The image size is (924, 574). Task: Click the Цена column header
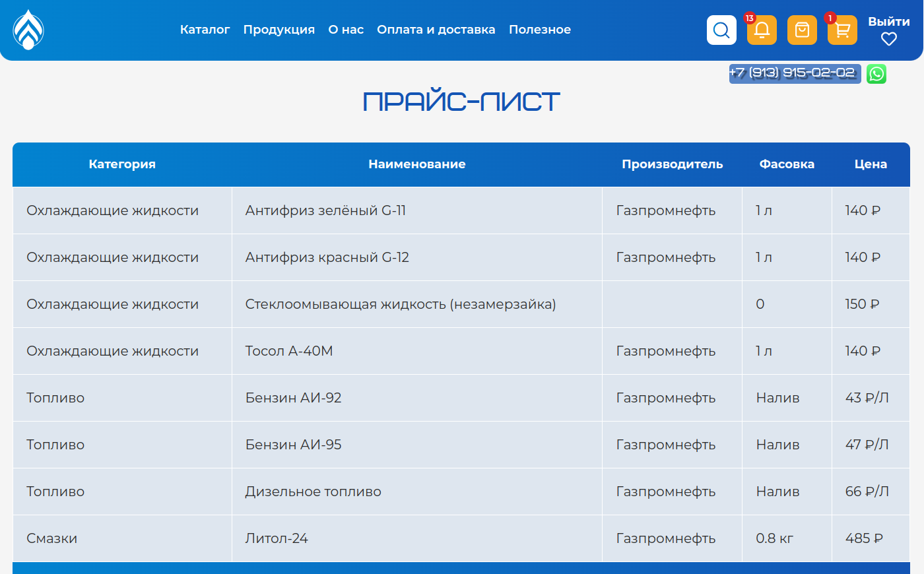(871, 164)
